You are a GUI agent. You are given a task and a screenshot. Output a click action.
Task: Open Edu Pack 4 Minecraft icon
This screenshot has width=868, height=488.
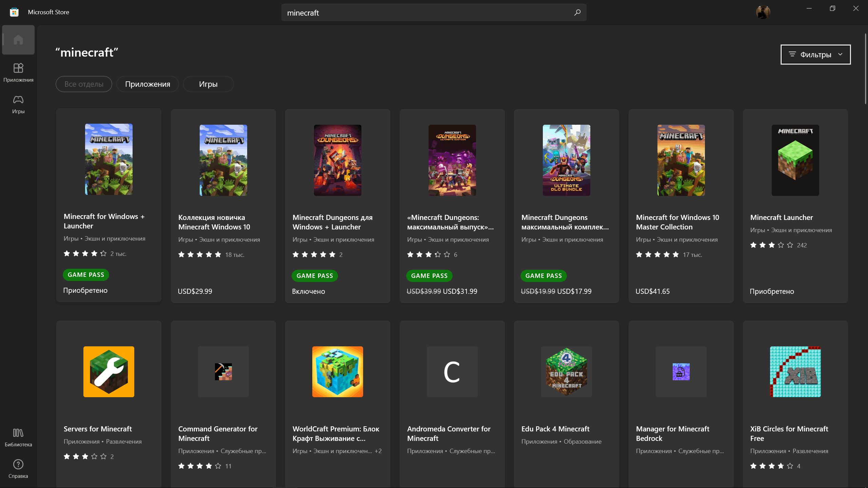[x=567, y=372]
